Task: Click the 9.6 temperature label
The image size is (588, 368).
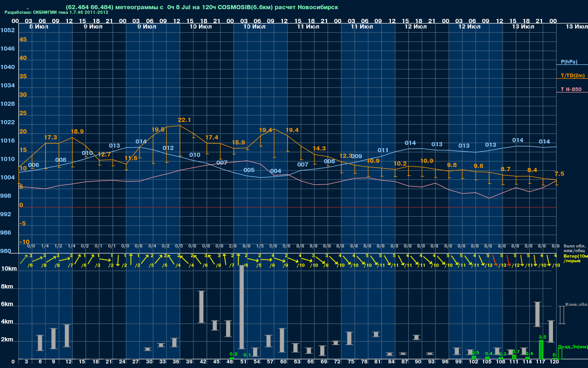Action: coord(479,166)
